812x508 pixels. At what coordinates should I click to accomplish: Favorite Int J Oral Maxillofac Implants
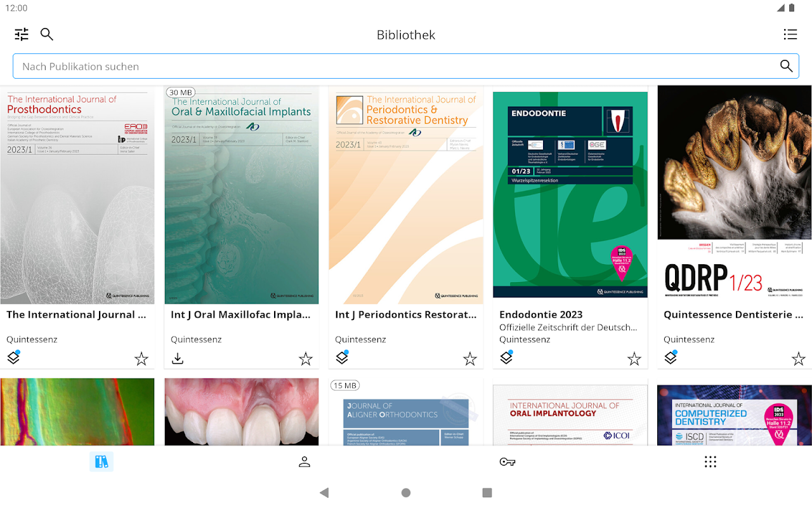click(x=306, y=359)
